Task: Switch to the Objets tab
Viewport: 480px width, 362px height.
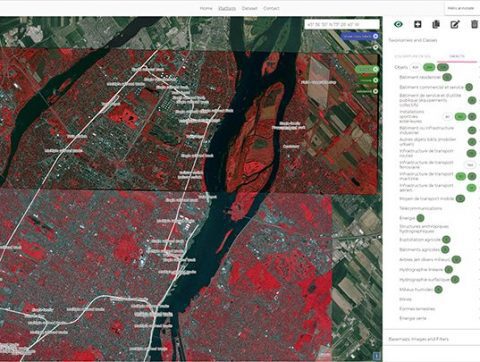Action: (x=457, y=56)
